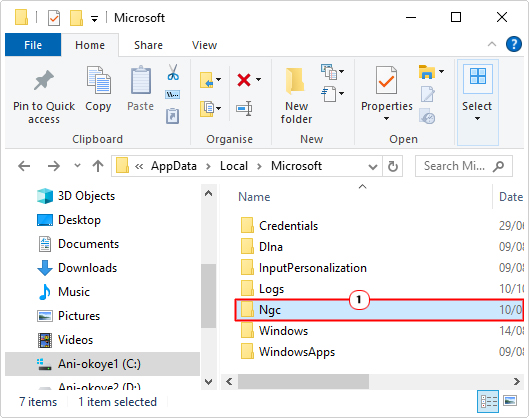
Task: Select the Ngc folder
Action: click(380, 310)
